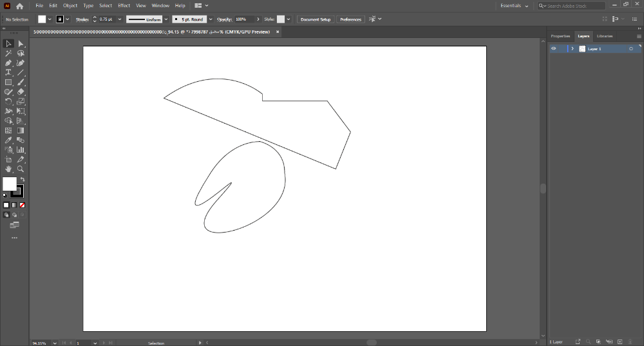Enable Draw Normal mode
Image resolution: width=644 pixels, height=346 pixels.
tap(6, 215)
